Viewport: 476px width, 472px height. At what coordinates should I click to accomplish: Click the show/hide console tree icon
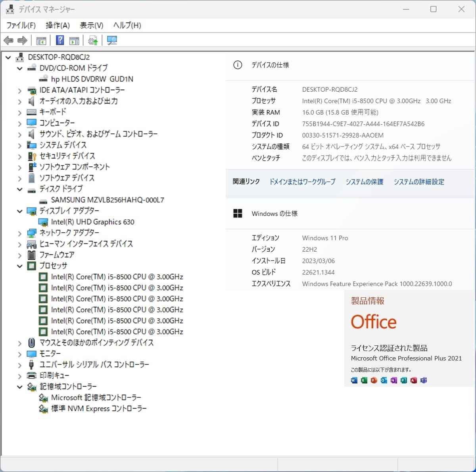pyautogui.click(x=41, y=40)
